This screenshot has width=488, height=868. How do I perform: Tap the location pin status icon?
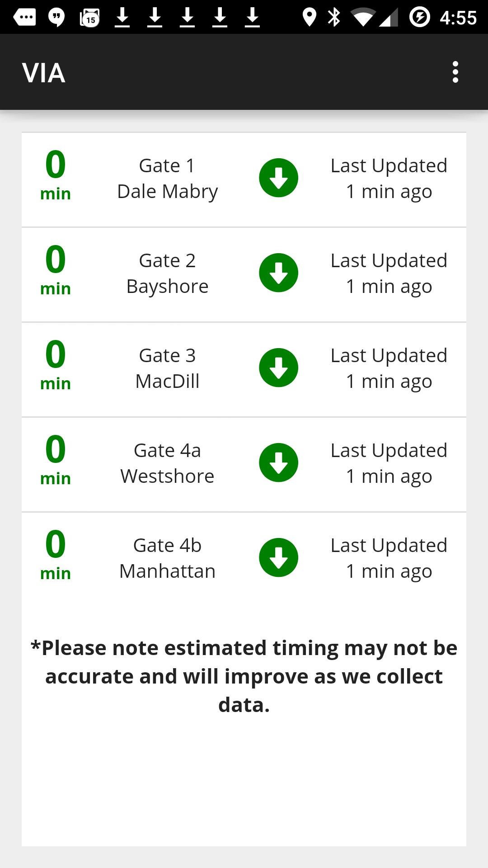pyautogui.click(x=309, y=17)
